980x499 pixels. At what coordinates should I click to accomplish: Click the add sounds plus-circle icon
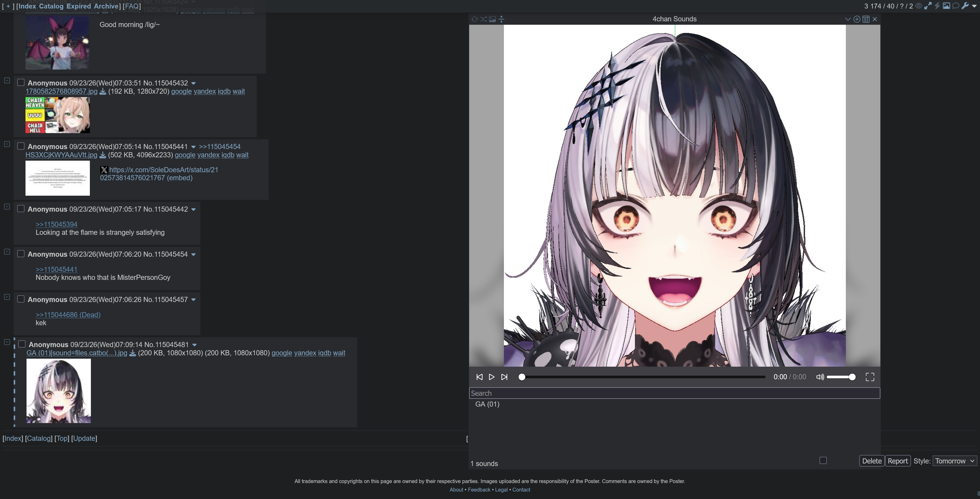[857, 19]
